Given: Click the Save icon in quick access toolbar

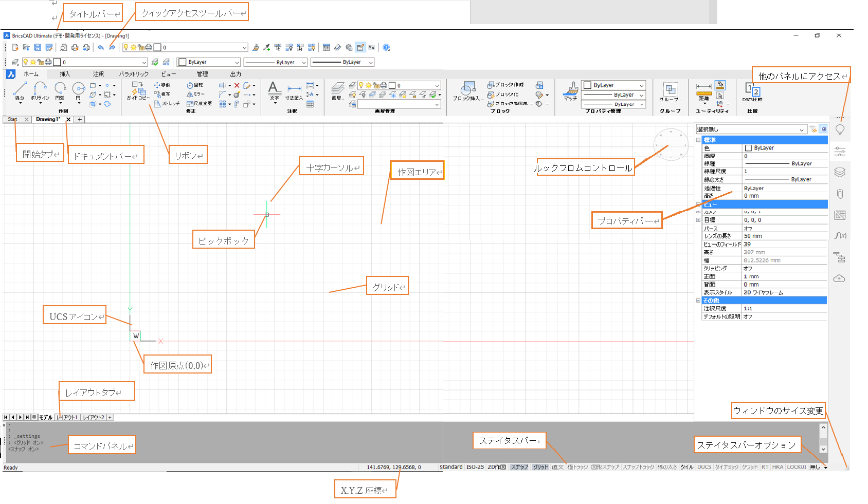Looking at the screenshot, I should point(38,47).
